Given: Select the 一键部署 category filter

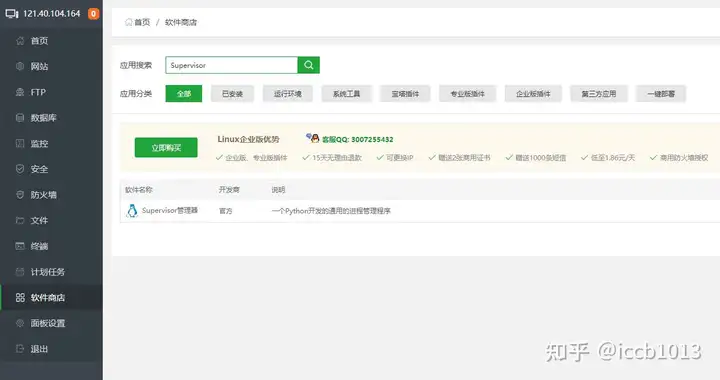Looking at the screenshot, I should (x=661, y=94).
